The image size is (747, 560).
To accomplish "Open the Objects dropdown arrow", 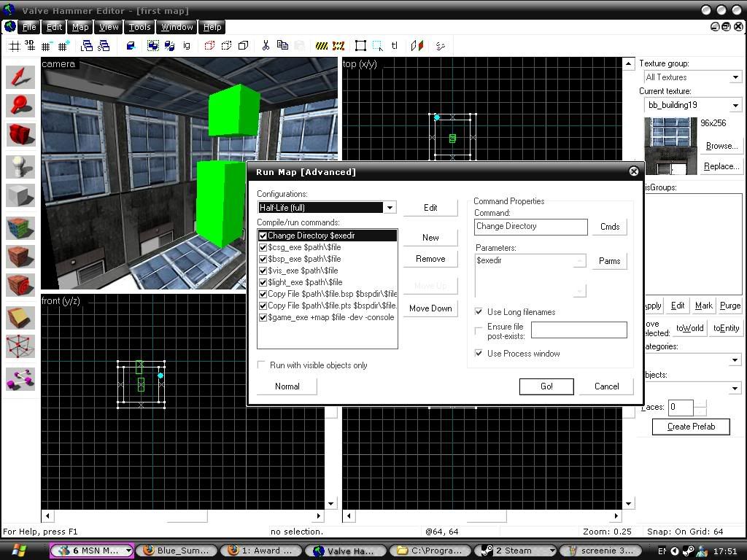I will click(735, 389).
